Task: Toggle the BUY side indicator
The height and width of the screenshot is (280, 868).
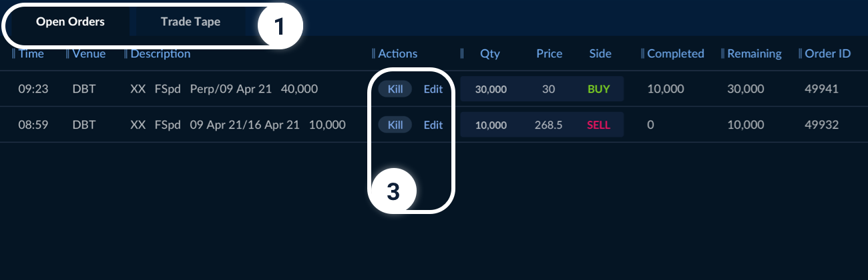Action: [x=599, y=89]
